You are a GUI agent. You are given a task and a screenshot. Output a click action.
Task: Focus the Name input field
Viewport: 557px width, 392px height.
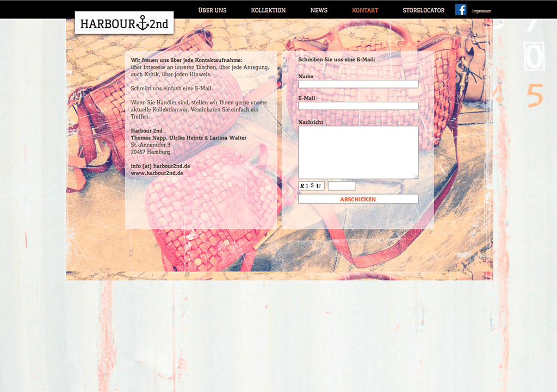358,84
